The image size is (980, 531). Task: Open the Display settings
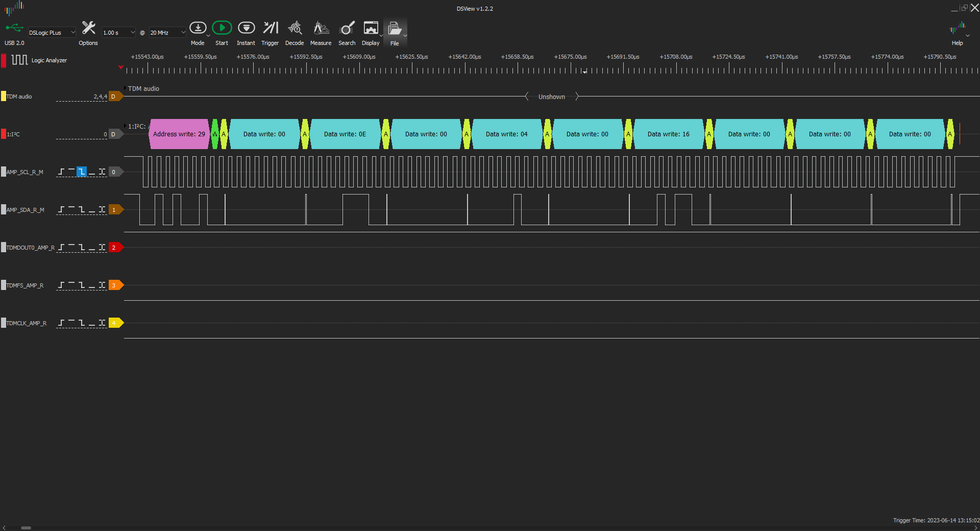pos(371,33)
